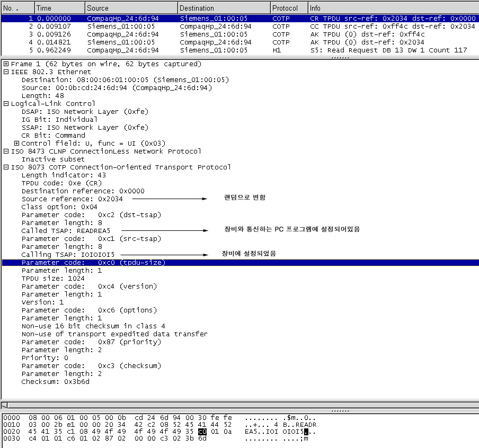The image size is (479, 448).
Task: Collapse the ISO 8473 CLNP section
Action: click(6, 151)
